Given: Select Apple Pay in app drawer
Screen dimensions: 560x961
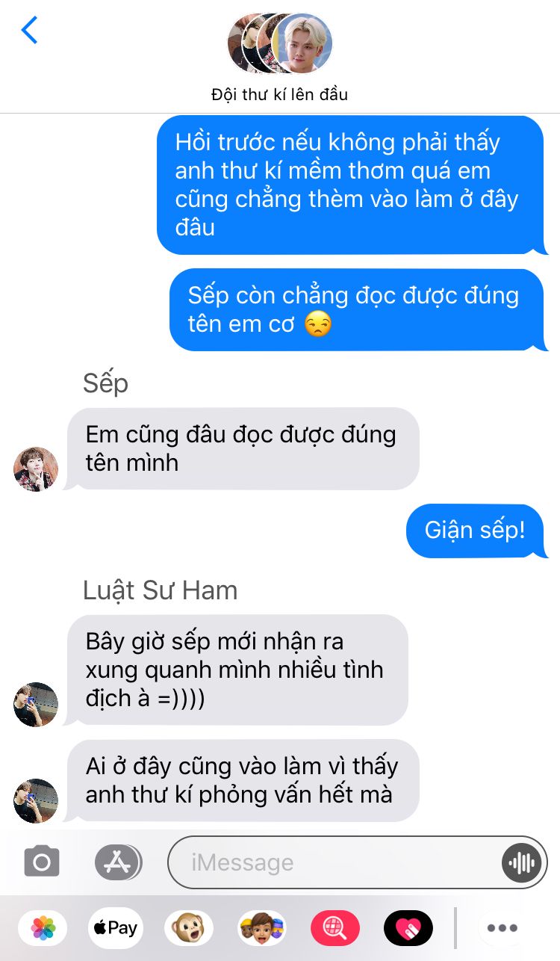Looking at the screenshot, I should 116,928.
